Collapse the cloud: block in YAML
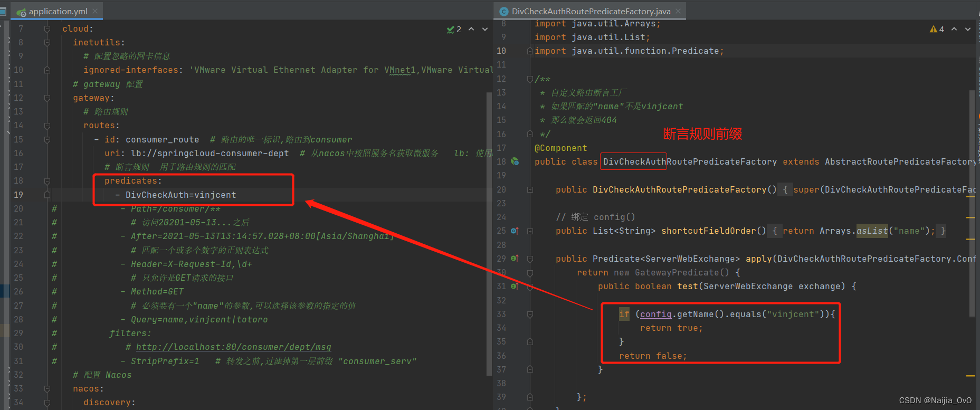The height and width of the screenshot is (410, 980). coord(47,28)
